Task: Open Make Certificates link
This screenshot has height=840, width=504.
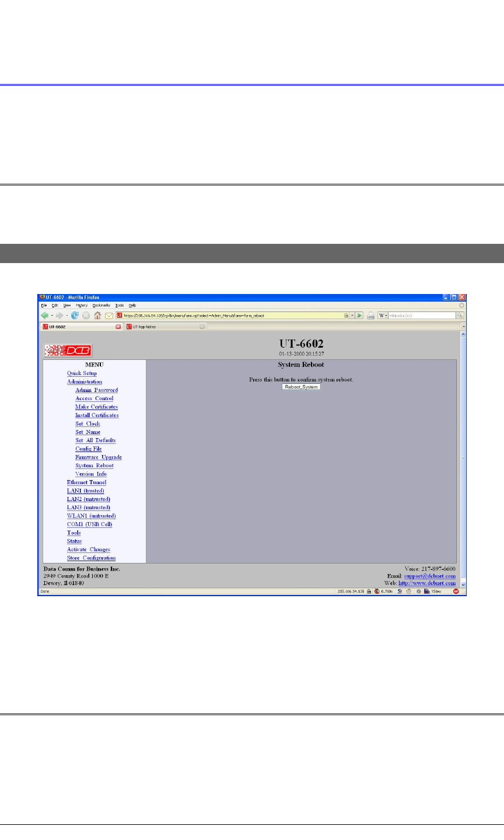Action: point(96,407)
